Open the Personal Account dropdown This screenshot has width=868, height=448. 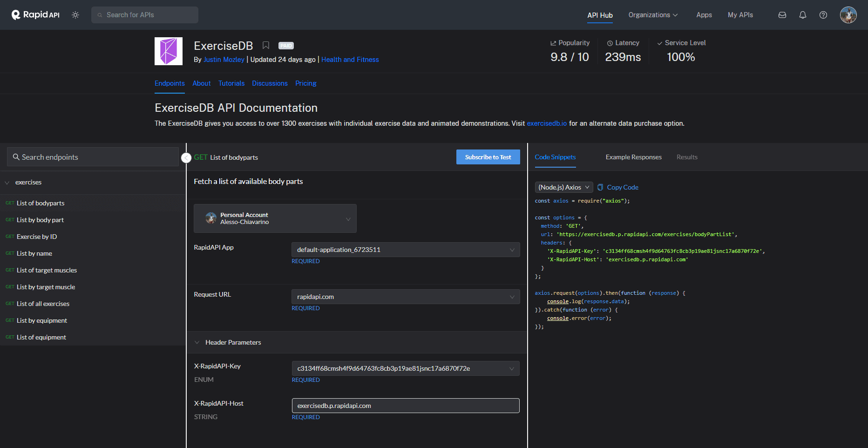[x=275, y=218]
